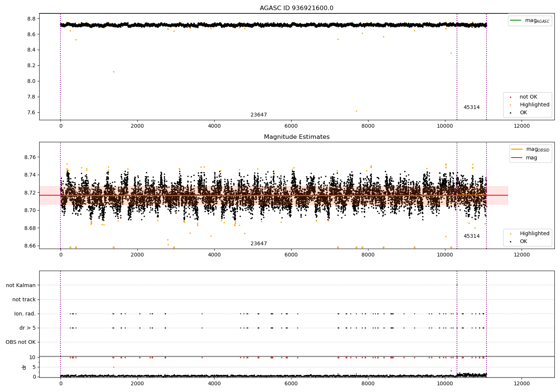Click '23647' in the Magnitude Estimates plot
The image size is (560, 392).
click(259, 244)
